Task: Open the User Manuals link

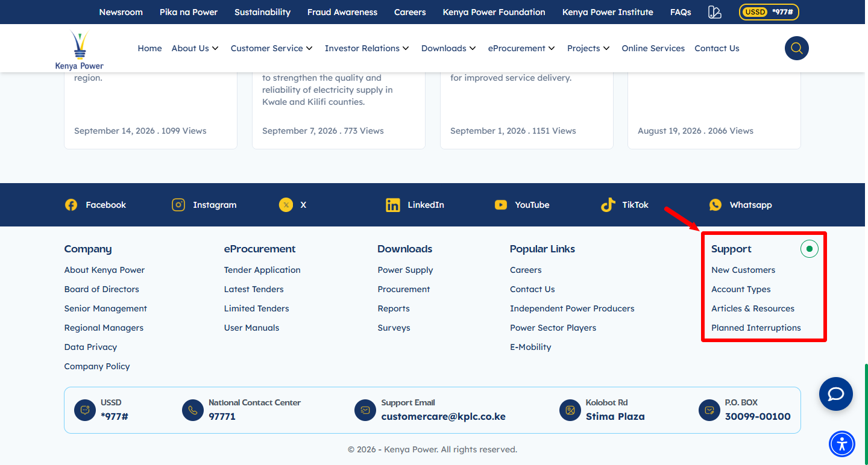Action: pos(252,328)
